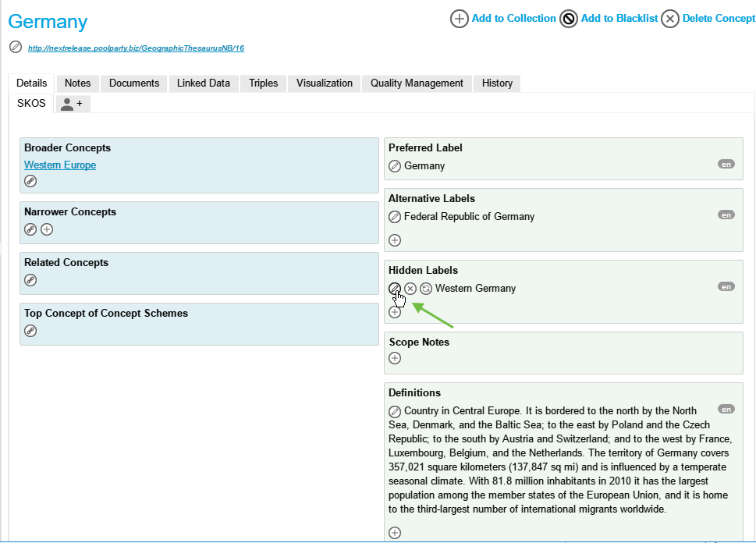Edit the alternative label Federal Republic of Germany
Screen dimensions: 756x543
(395, 217)
